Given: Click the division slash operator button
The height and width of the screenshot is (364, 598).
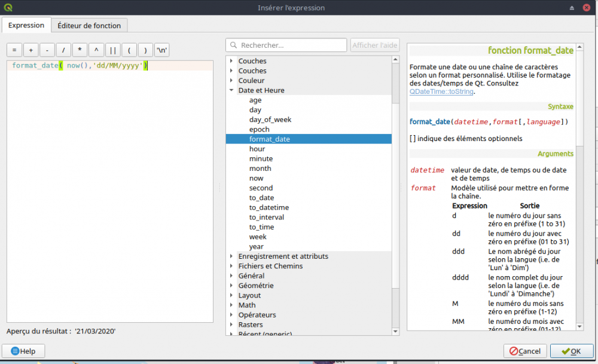Looking at the screenshot, I should [63, 50].
